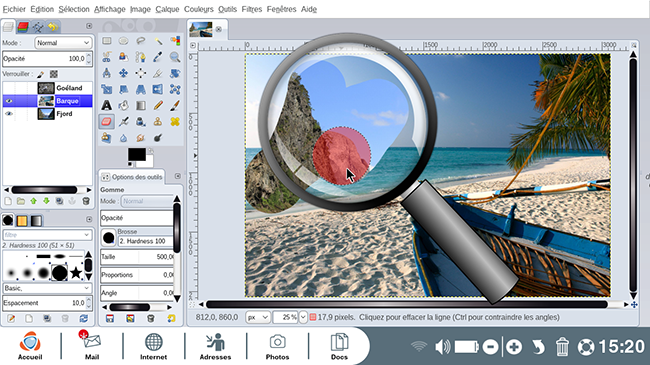Select the Scissors Select tool
This screenshot has height=365, width=650.
[107, 57]
